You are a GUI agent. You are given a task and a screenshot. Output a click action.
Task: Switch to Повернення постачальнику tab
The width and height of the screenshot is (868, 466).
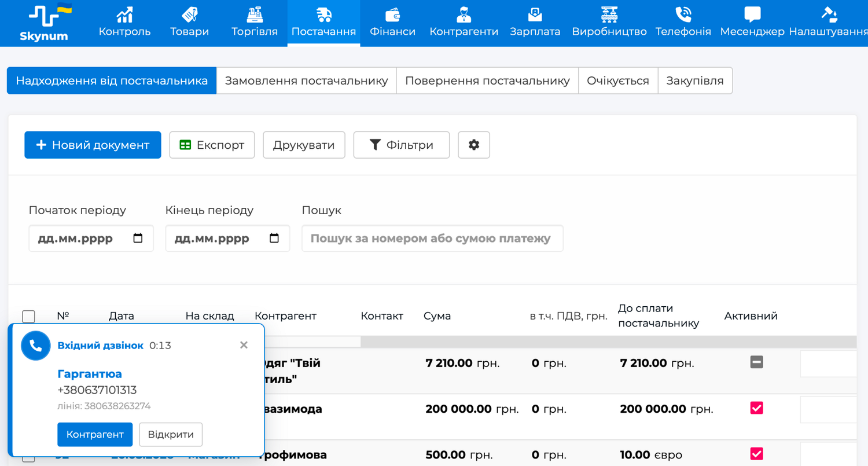click(x=487, y=80)
